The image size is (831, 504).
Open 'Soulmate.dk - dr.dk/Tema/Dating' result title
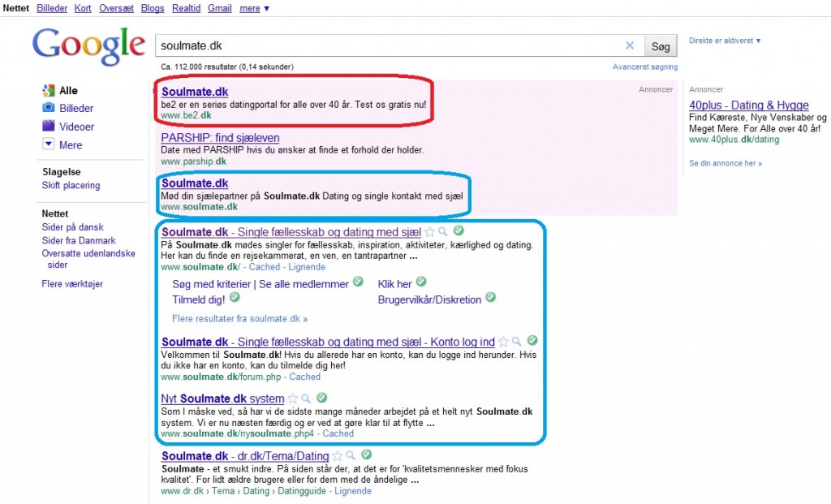[245, 456]
